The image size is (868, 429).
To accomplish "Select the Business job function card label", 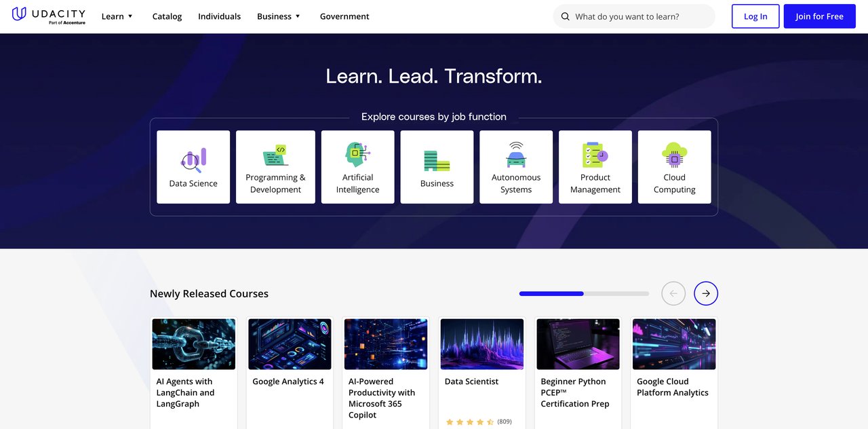I will pos(437,183).
